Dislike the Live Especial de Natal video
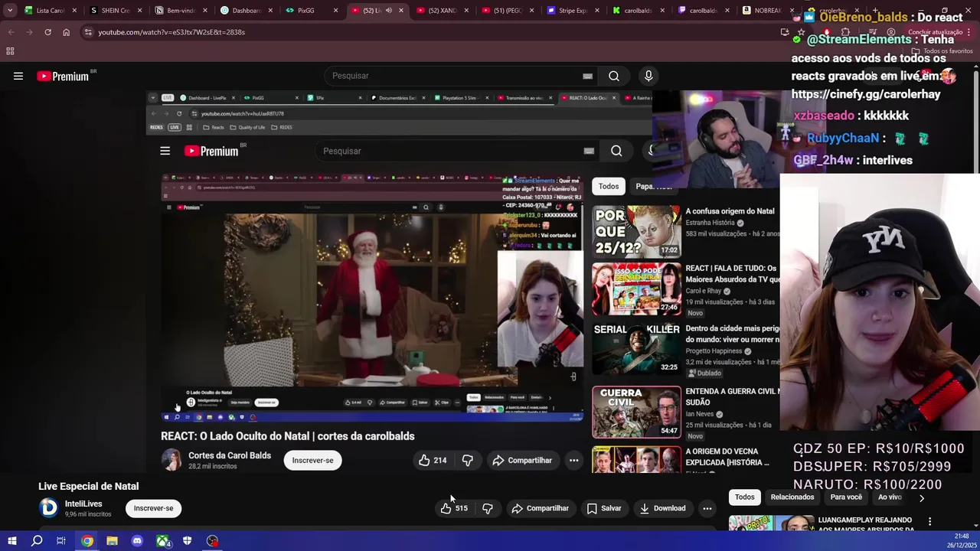The height and width of the screenshot is (551, 980). point(488,508)
